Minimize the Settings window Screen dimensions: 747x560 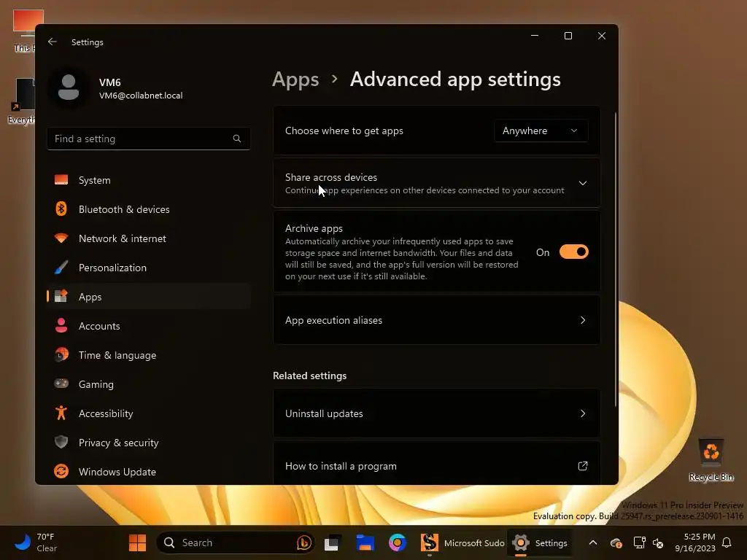coord(535,36)
